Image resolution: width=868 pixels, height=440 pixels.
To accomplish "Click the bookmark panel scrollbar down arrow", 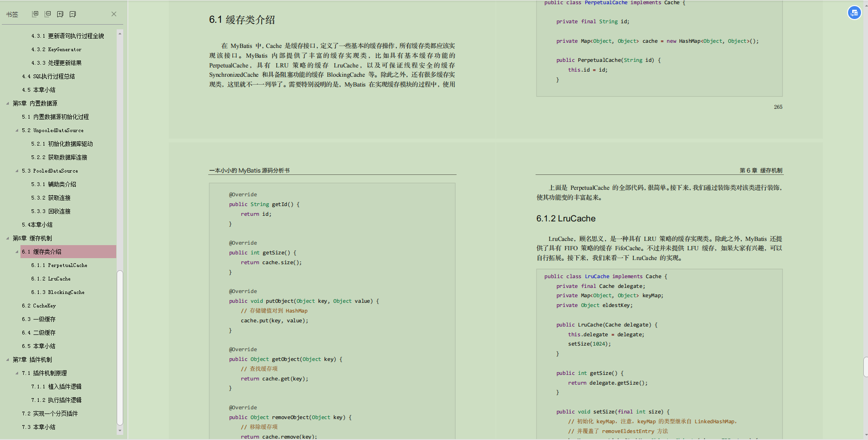I will click(x=120, y=431).
